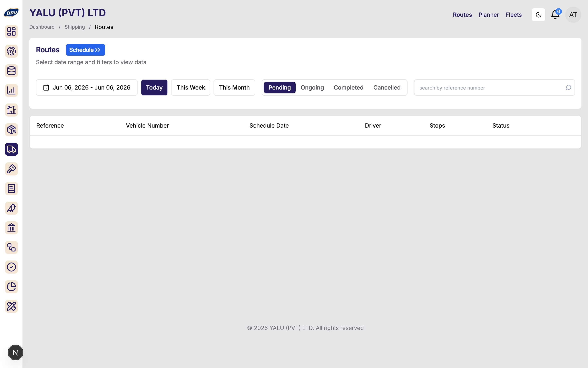Click the Reference column header
The image size is (588, 368).
click(50, 126)
